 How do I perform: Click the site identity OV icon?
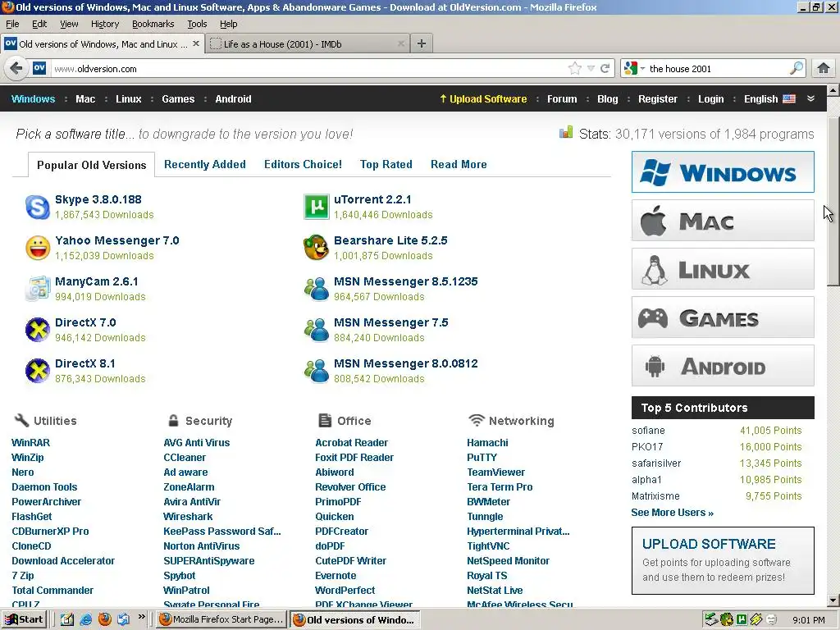(39, 68)
